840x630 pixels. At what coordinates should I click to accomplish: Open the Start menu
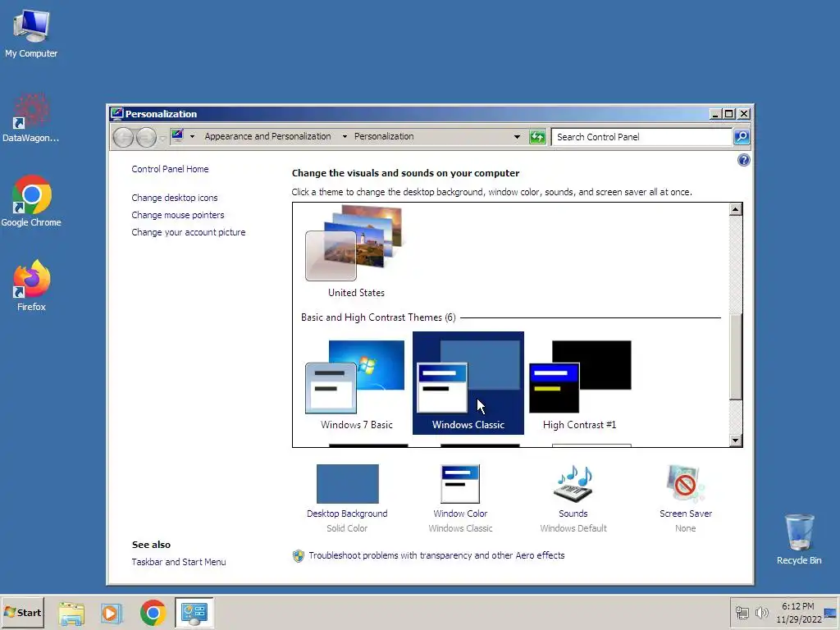pos(22,612)
